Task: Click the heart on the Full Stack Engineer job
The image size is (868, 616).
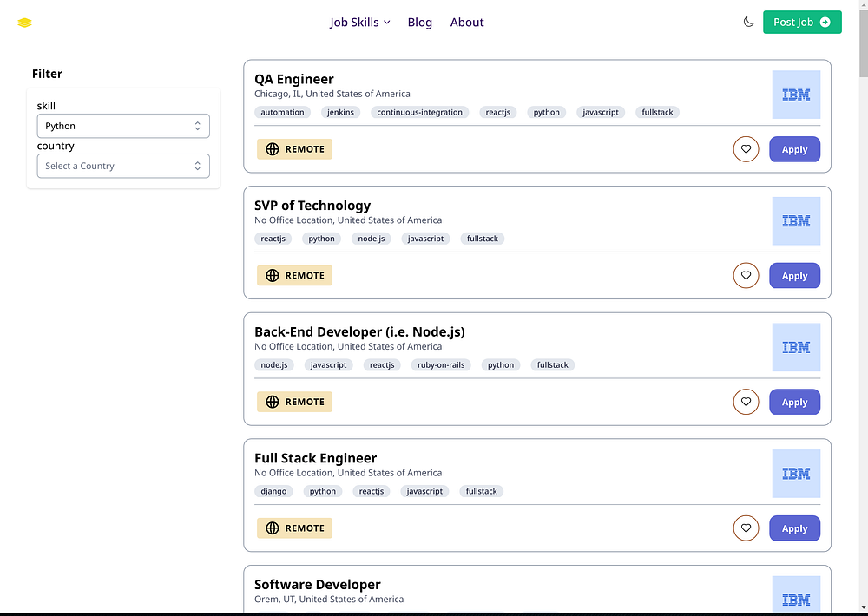Action: coord(746,528)
